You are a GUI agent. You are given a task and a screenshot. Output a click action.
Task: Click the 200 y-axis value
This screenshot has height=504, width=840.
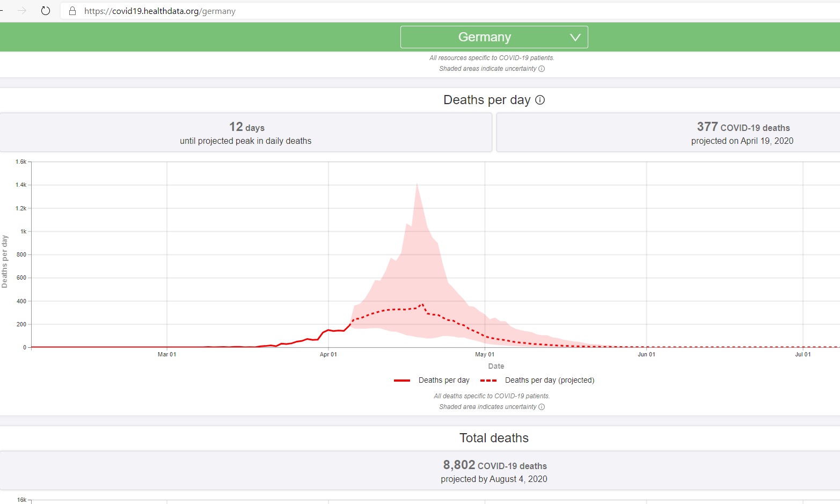coord(21,324)
